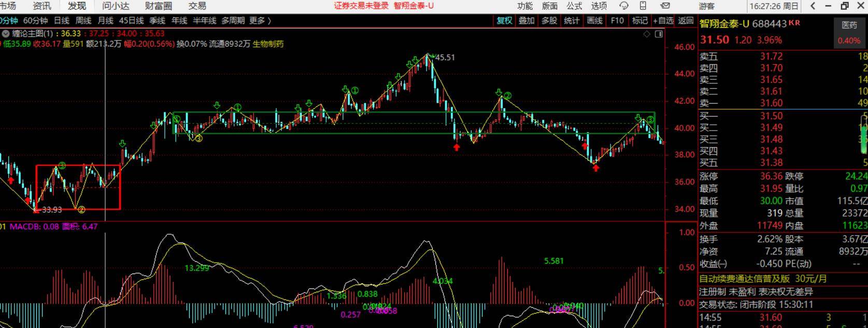The image size is (868, 328).
Task: Click the MACDB indicator label
Action: pos(34,226)
